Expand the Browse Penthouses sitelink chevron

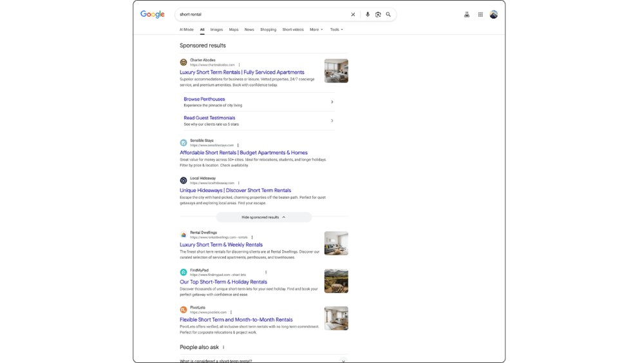(x=332, y=102)
